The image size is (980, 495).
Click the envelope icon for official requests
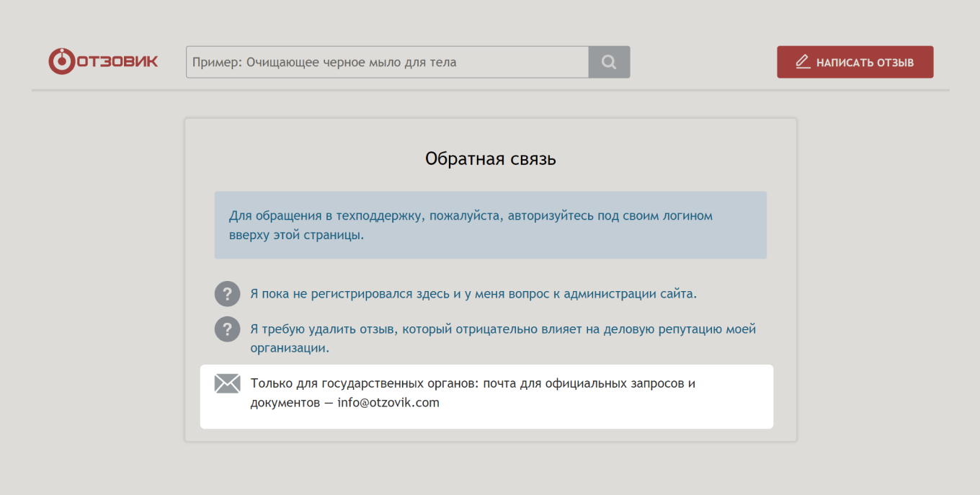pyautogui.click(x=228, y=383)
